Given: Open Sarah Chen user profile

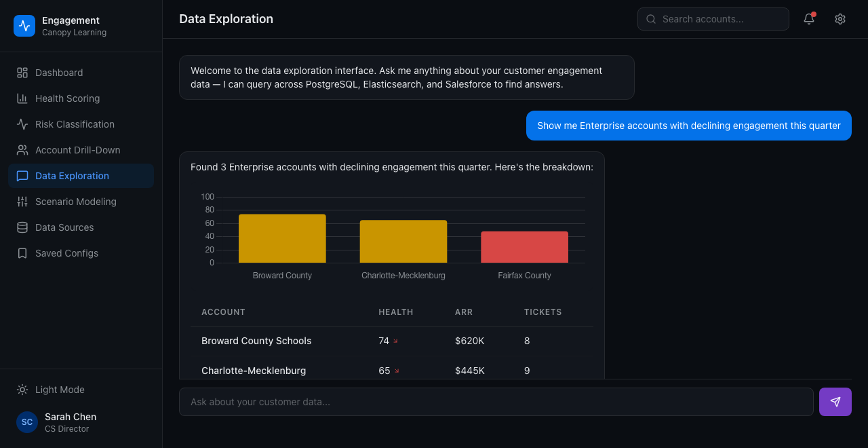Looking at the screenshot, I should click(71, 422).
